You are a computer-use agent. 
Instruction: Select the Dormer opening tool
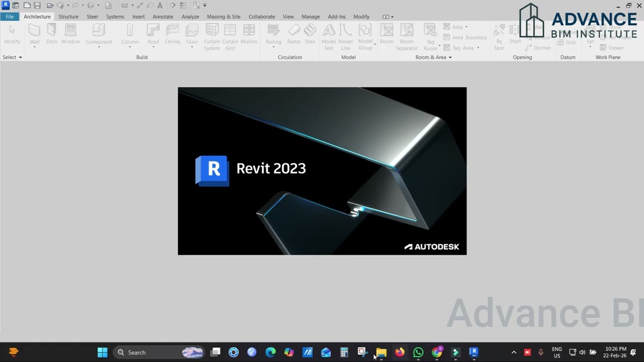tap(538, 48)
